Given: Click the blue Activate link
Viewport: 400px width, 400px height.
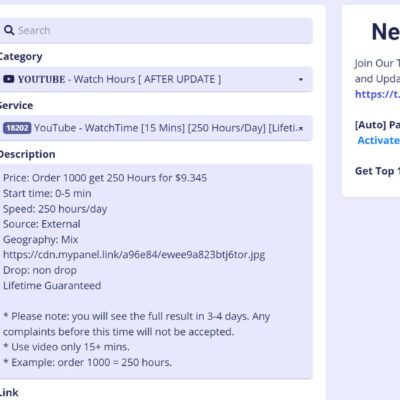Looking at the screenshot, I should pos(379,140).
